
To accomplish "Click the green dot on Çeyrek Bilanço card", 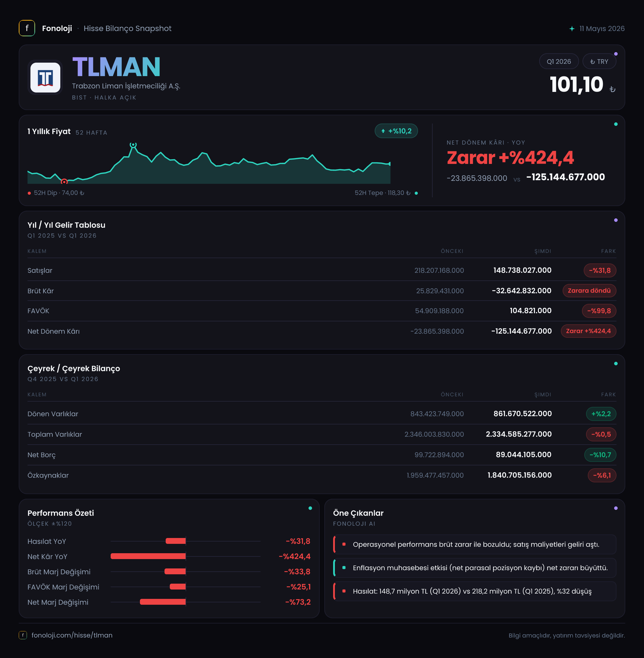I will [616, 364].
